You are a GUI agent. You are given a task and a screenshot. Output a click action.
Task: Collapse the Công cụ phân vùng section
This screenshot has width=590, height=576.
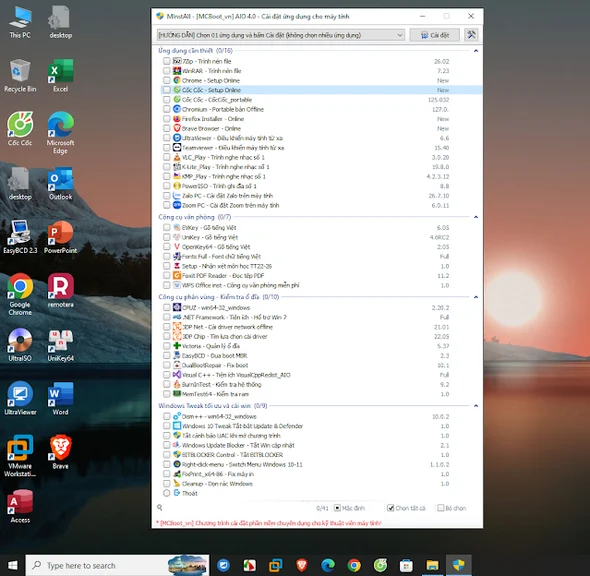pos(476,297)
